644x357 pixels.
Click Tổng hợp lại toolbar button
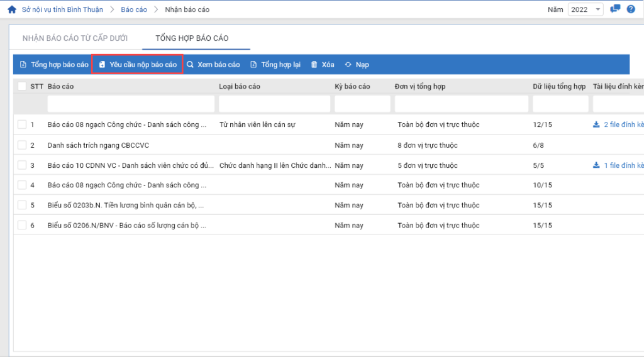coord(275,65)
